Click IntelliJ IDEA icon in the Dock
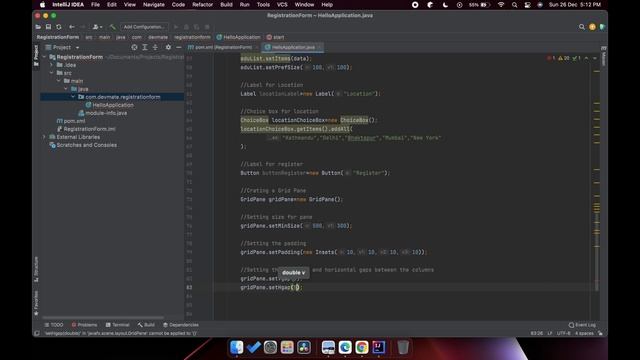The height and width of the screenshot is (360, 640). [x=378, y=347]
